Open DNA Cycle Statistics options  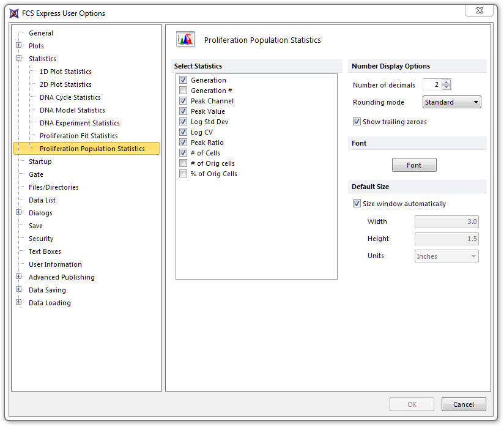[70, 97]
